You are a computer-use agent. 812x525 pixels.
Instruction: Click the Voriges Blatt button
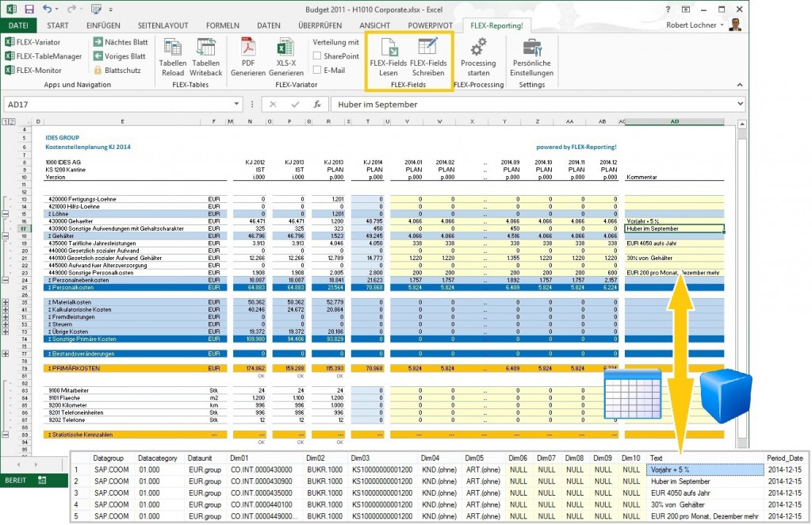(119, 56)
